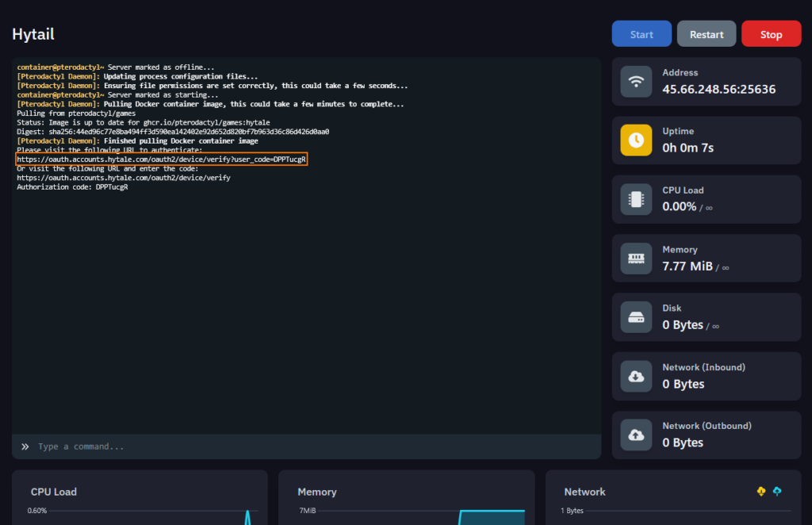Click the Authorization code DPPTucgR line
Image resolution: width=812 pixels, height=525 pixels.
(x=72, y=187)
